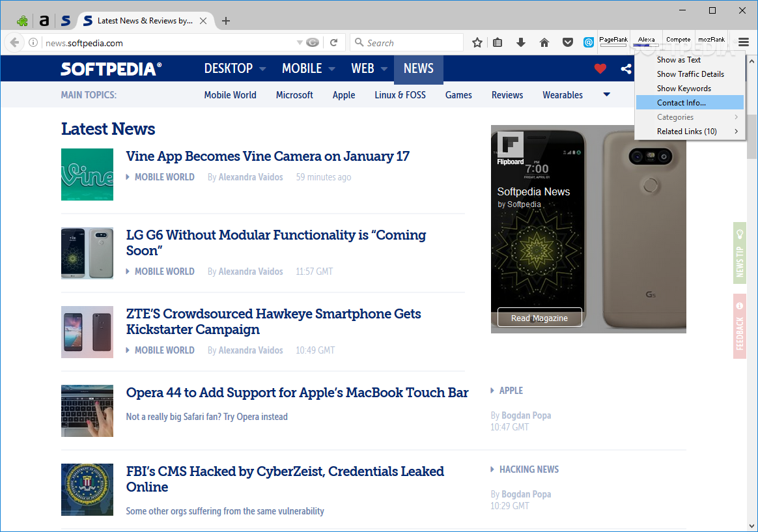
Task: Expand the 'Related Links (10)' submenu
Action: [x=690, y=132]
